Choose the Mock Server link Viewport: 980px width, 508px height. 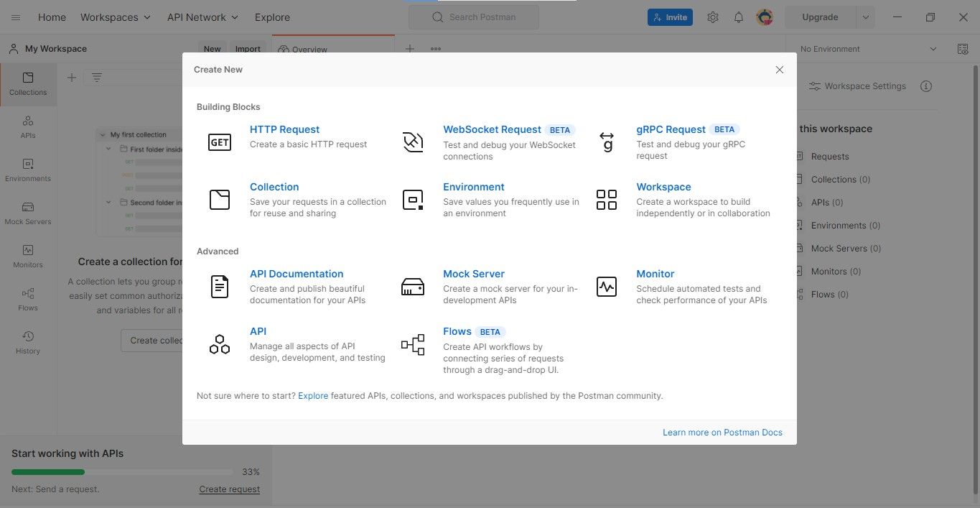coord(474,274)
